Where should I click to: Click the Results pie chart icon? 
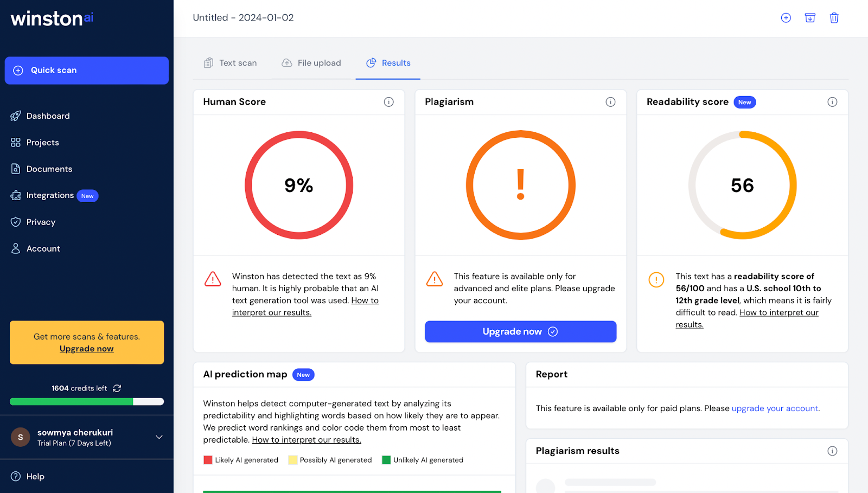click(x=371, y=63)
